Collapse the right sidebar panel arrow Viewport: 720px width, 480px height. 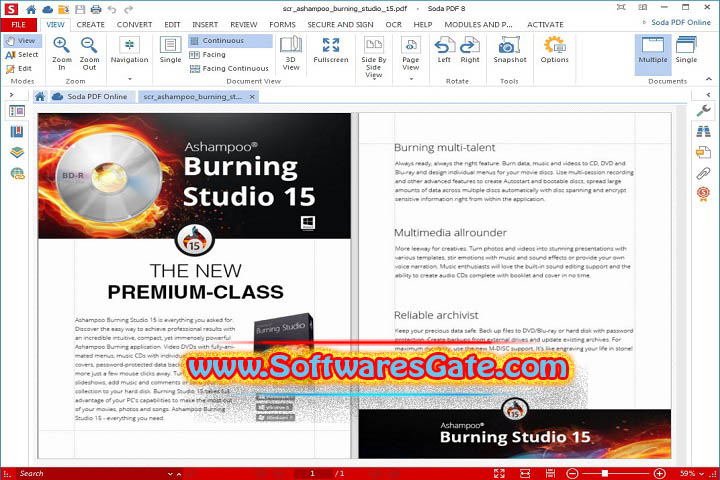(x=709, y=95)
